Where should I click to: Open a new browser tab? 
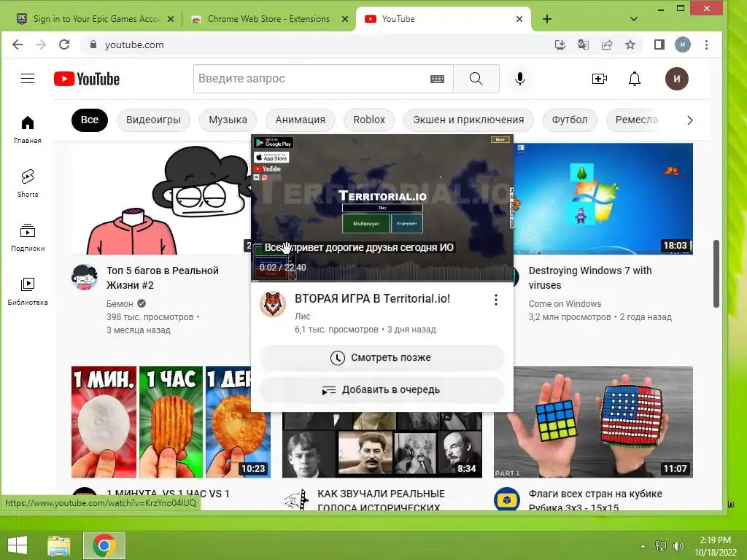[x=547, y=19]
